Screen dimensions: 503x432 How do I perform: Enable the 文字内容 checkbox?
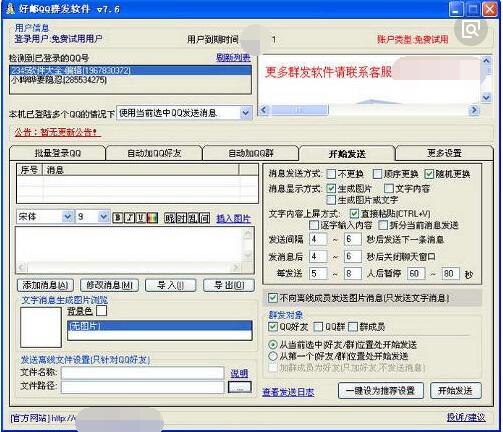(389, 189)
